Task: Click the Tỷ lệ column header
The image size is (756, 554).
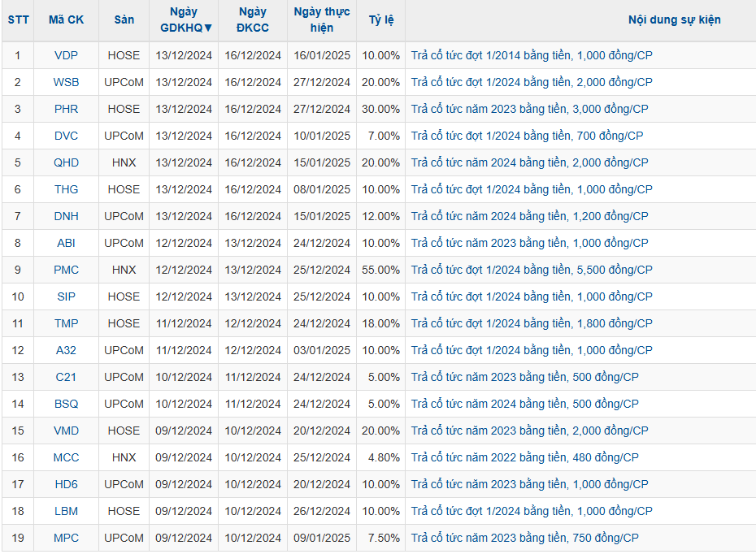Action: point(380,20)
